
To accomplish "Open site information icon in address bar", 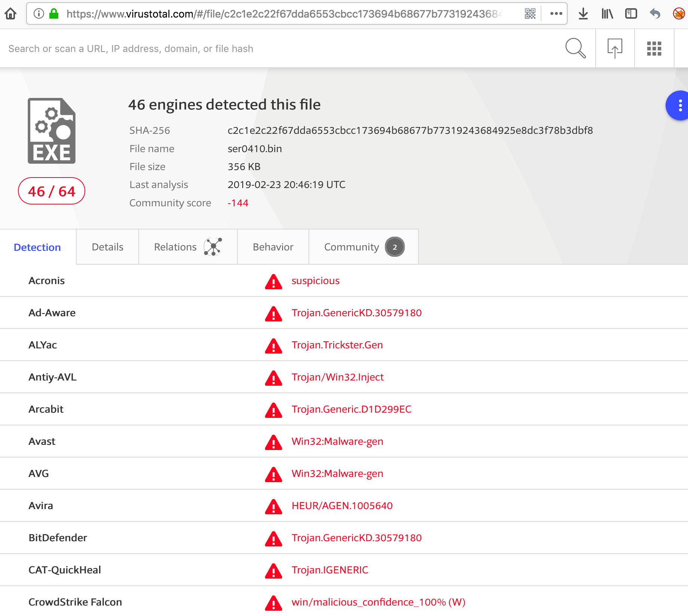I will click(39, 14).
